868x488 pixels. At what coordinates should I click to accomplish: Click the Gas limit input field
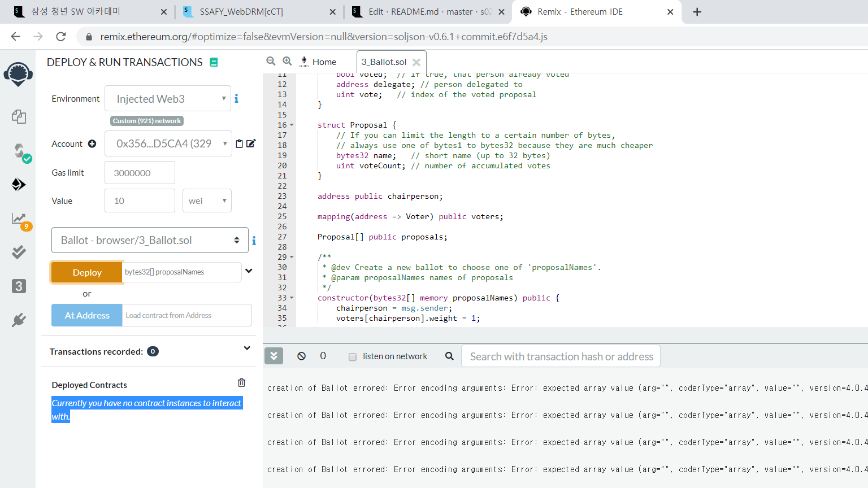tap(140, 173)
